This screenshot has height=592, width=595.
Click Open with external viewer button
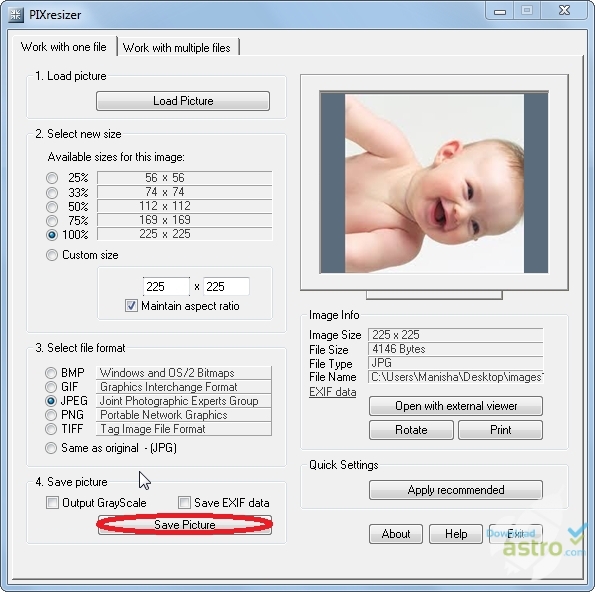[456, 406]
